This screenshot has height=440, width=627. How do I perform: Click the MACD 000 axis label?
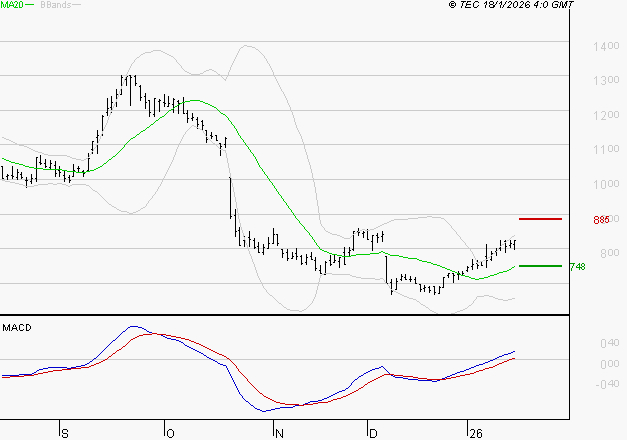tap(610, 364)
